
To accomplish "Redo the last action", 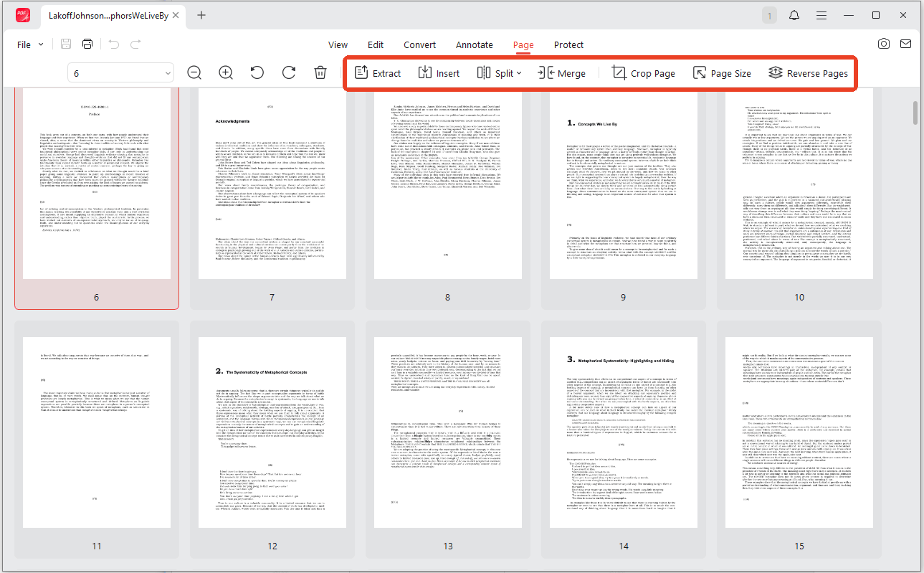I will 135,44.
